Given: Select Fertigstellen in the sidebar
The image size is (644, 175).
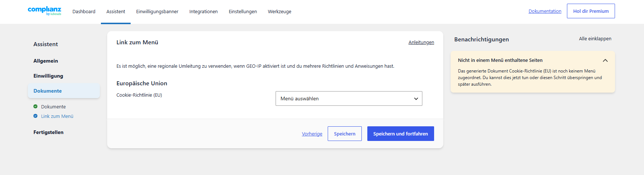Looking at the screenshot, I should 48,132.
